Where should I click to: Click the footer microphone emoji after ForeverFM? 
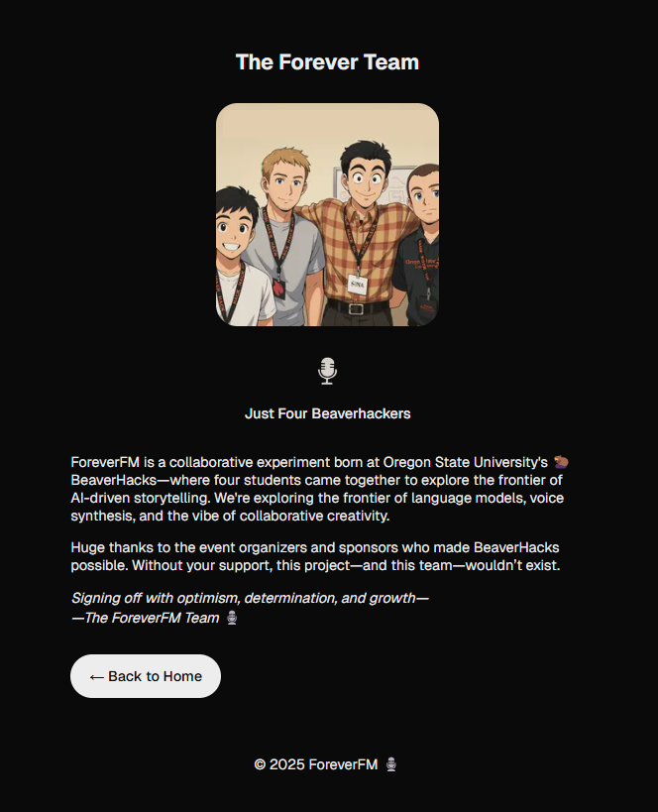point(391,764)
